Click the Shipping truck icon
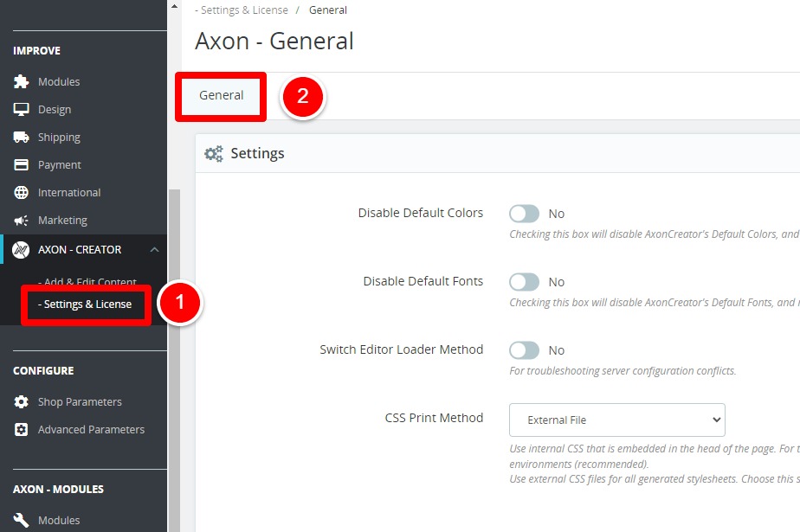Image resolution: width=800 pixels, height=532 pixels. (x=22, y=137)
